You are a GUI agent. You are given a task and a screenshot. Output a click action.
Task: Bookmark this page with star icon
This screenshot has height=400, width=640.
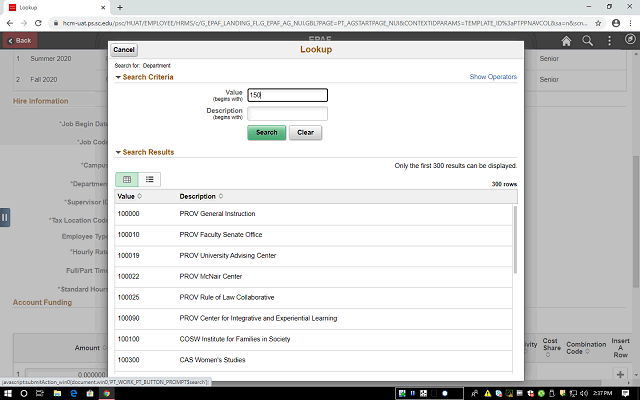[x=598, y=23]
